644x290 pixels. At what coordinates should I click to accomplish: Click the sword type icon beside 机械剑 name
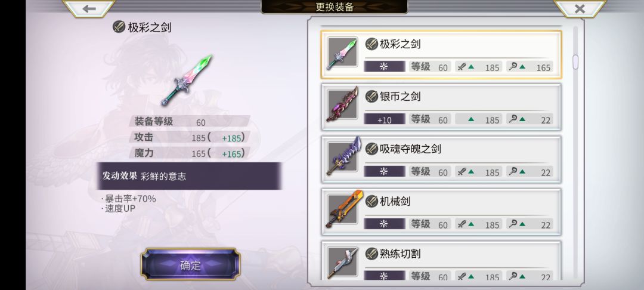[371, 201]
